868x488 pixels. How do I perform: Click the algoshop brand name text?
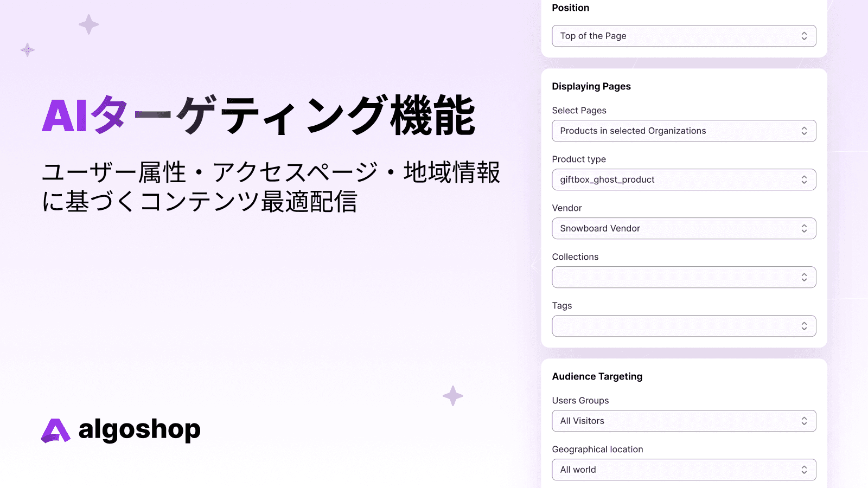pos(139,430)
